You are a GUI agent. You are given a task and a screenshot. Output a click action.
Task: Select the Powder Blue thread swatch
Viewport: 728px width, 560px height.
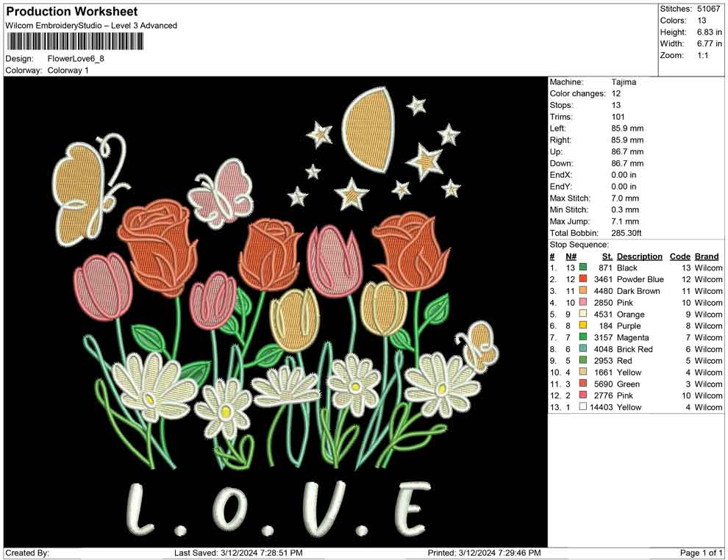583,280
